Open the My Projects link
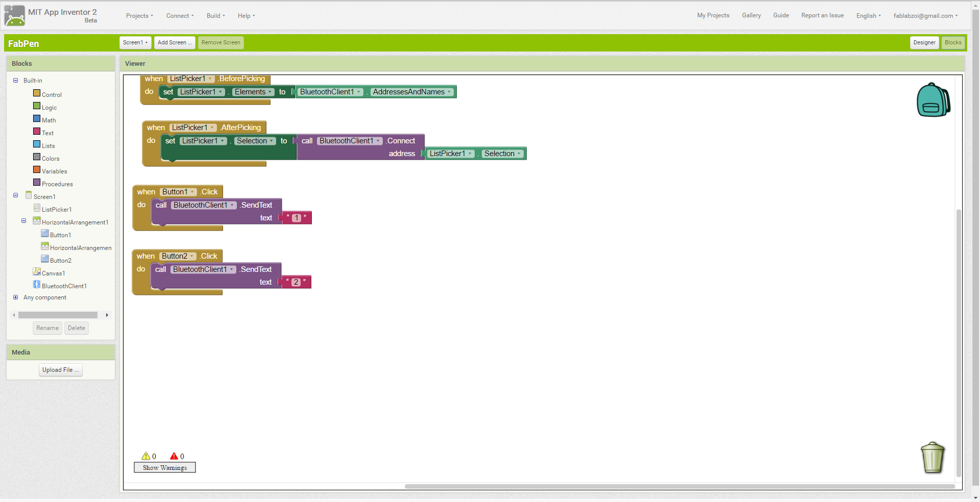 [x=713, y=15]
